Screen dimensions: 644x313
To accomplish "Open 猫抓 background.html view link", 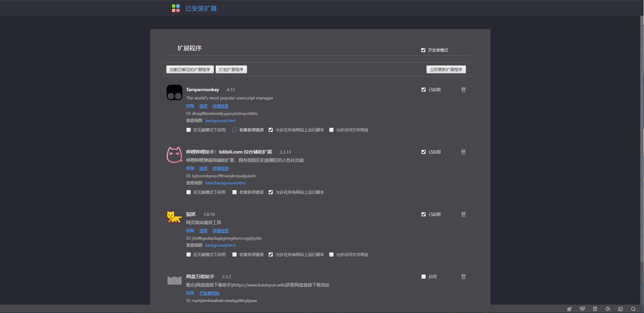I will coord(220,245).
